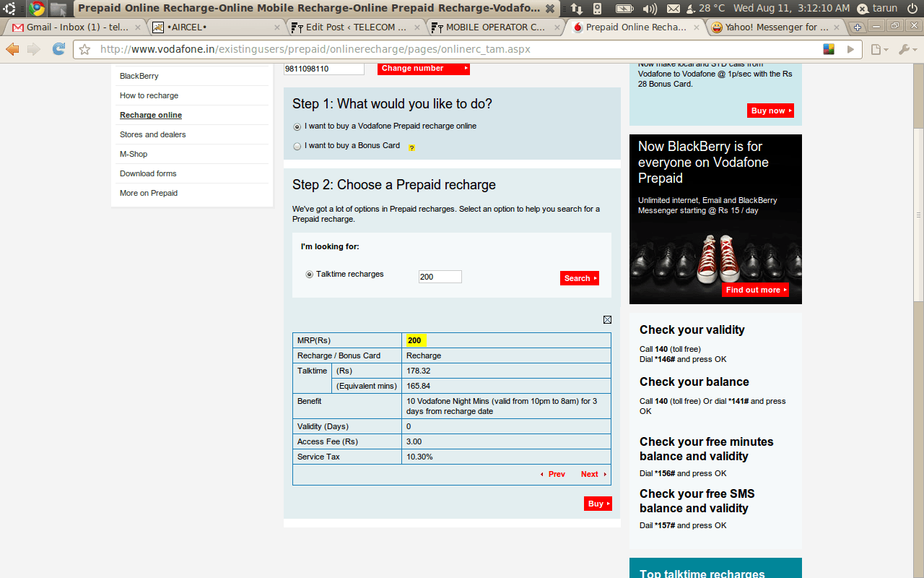Click the network connection indicator icon
The image size is (924, 578).
click(x=577, y=9)
